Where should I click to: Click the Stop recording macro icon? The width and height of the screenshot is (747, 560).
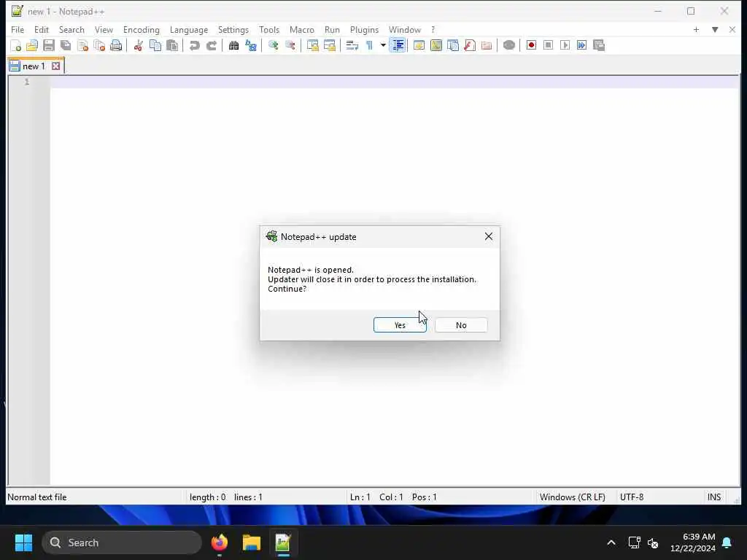549,45
